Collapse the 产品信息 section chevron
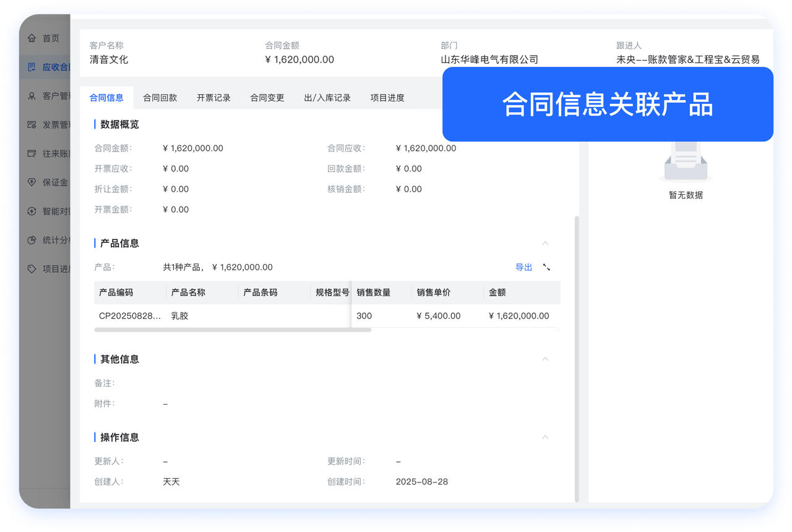 [545, 243]
